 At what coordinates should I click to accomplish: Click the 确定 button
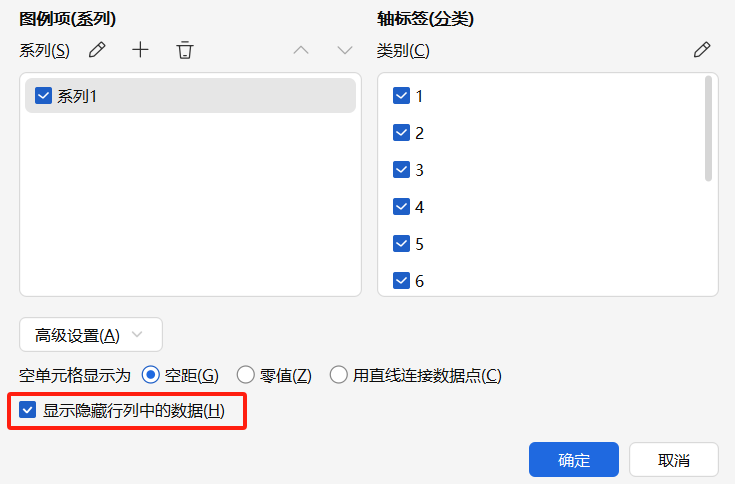[x=574, y=460]
